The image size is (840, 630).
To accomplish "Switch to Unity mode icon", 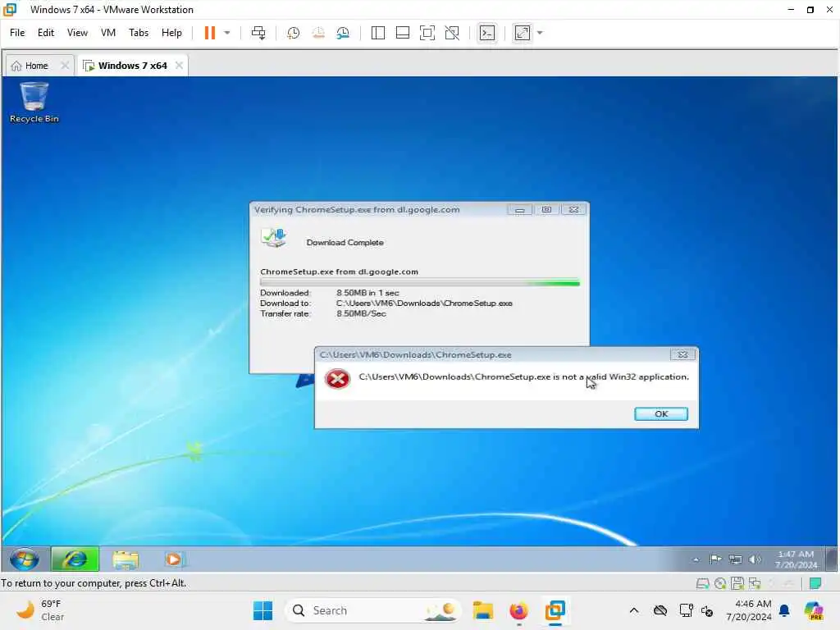I will 452,33.
